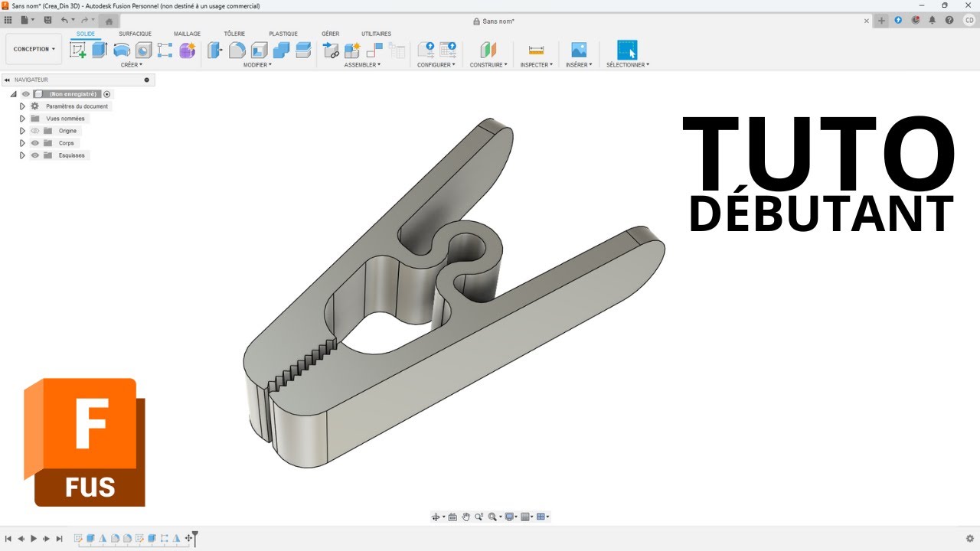The height and width of the screenshot is (551, 980).
Task: Expand the Corps tree node
Action: click(22, 143)
